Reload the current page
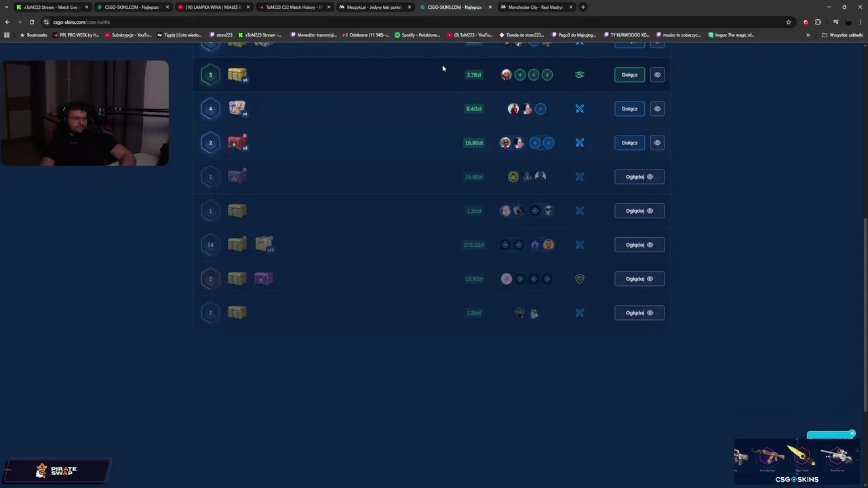The height and width of the screenshot is (488, 868). (31, 22)
